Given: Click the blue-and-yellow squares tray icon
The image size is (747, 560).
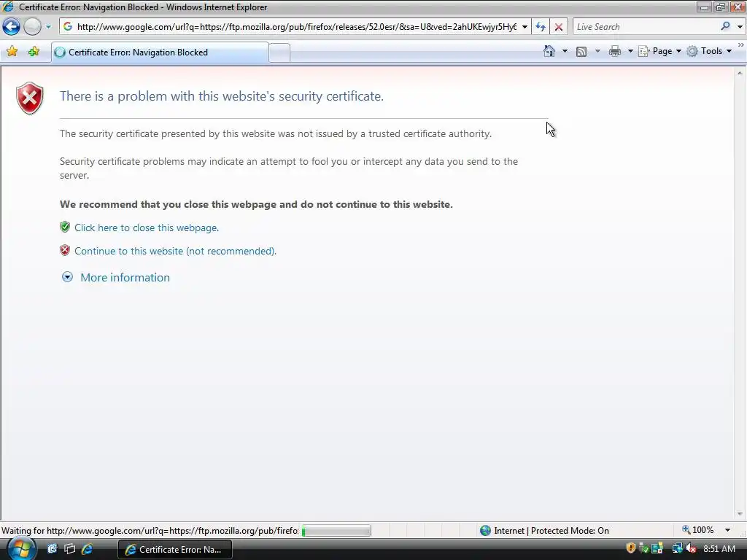Looking at the screenshot, I should pyautogui.click(x=657, y=549).
